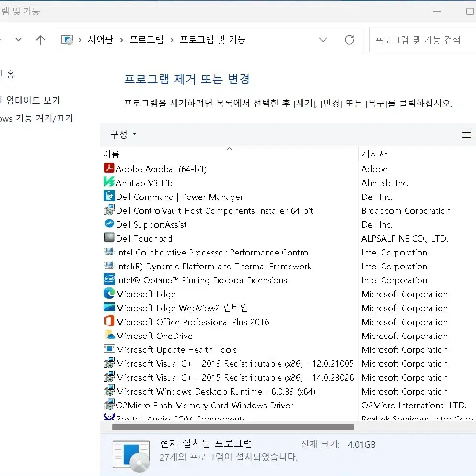Click the publisher cell reading AhnLab, Inc.

pos(385,183)
